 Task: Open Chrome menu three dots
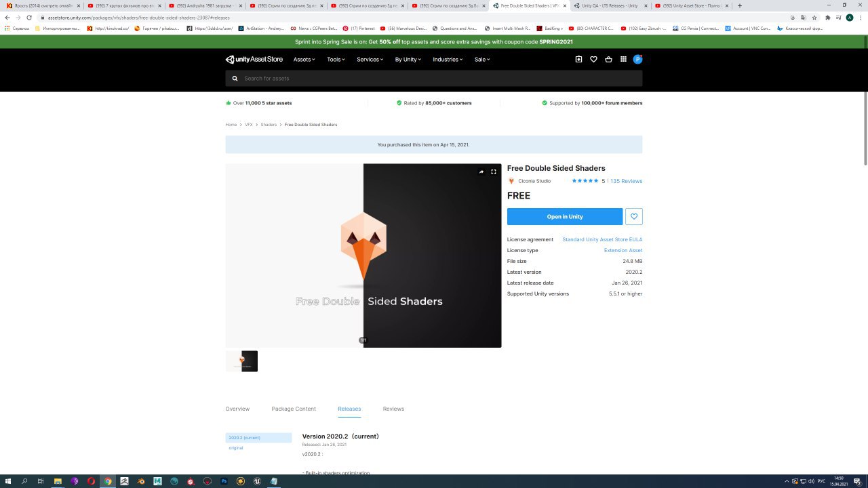861,18
